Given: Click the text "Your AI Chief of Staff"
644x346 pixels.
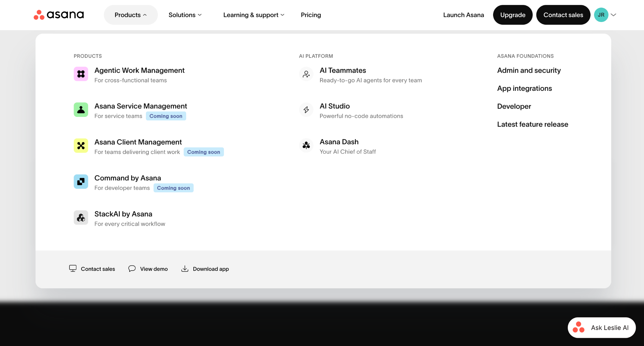Looking at the screenshot, I should coord(347,152).
